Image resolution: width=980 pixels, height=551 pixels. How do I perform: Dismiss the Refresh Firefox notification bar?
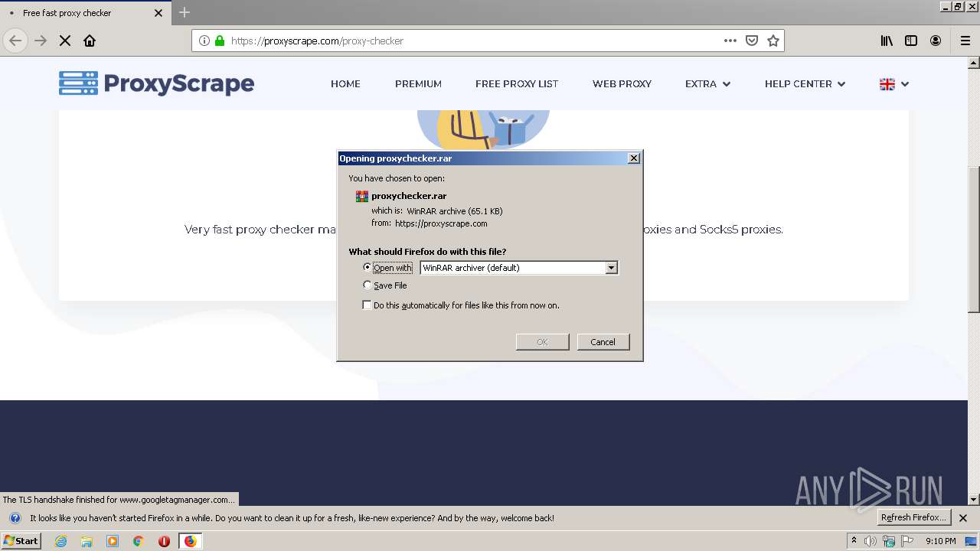[963, 518]
